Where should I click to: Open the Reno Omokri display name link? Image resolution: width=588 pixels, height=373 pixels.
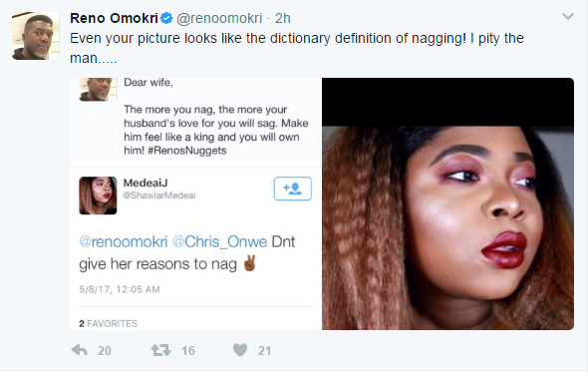114,18
